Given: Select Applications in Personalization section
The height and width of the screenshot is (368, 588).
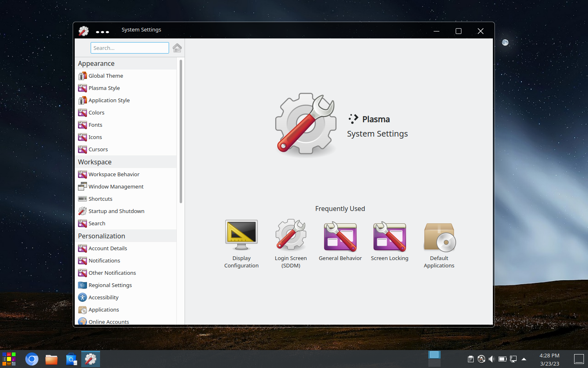Looking at the screenshot, I should tap(127, 310).
